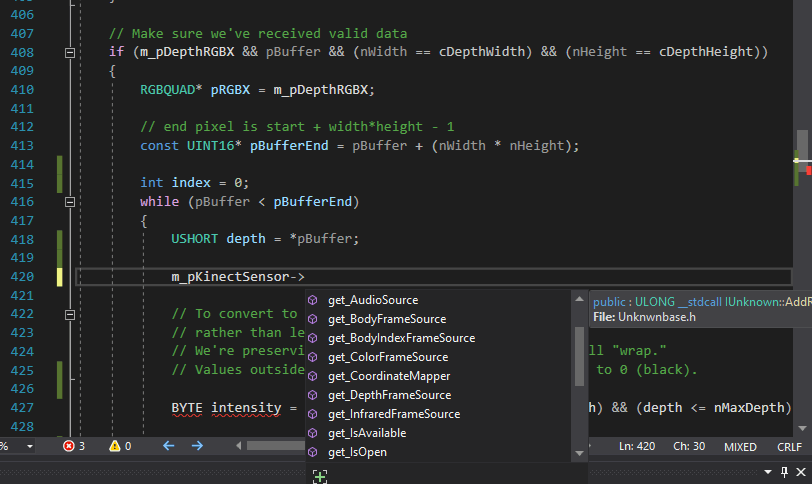
Task: Click the intensity variable on line 427
Action: pos(246,408)
